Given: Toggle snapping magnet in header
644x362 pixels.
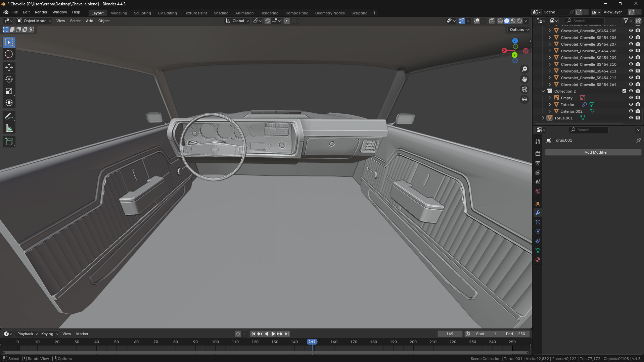Looking at the screenshot, I should pyautogui.click(x=268, y=21).
